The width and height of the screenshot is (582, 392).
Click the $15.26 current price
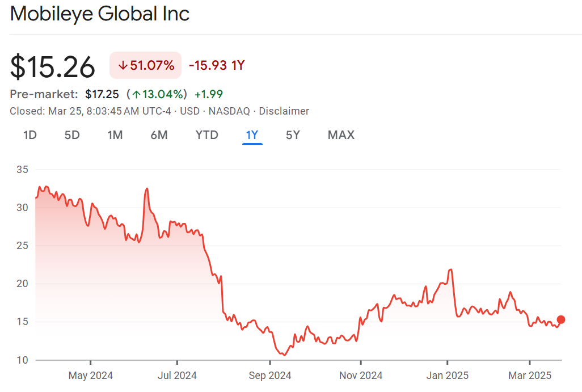pyautogui.click(x=53, y=67)
